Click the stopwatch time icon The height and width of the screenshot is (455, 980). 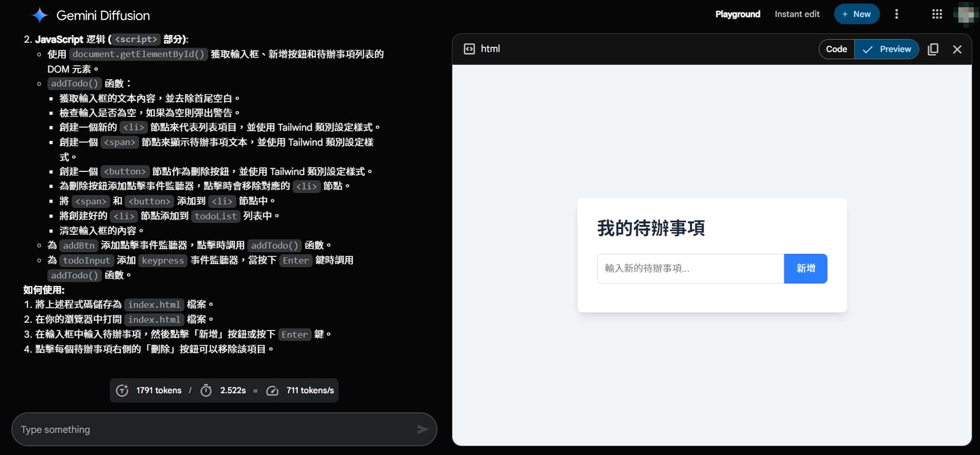coord(206,391)
